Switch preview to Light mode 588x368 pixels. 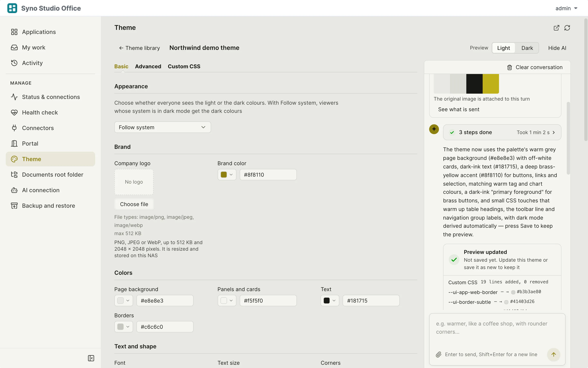click(503, 48)
